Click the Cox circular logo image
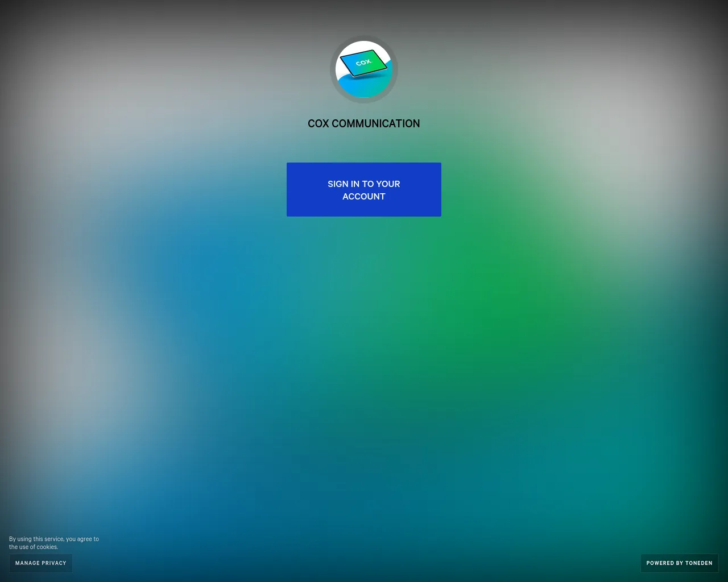 [x=364, y=69]
